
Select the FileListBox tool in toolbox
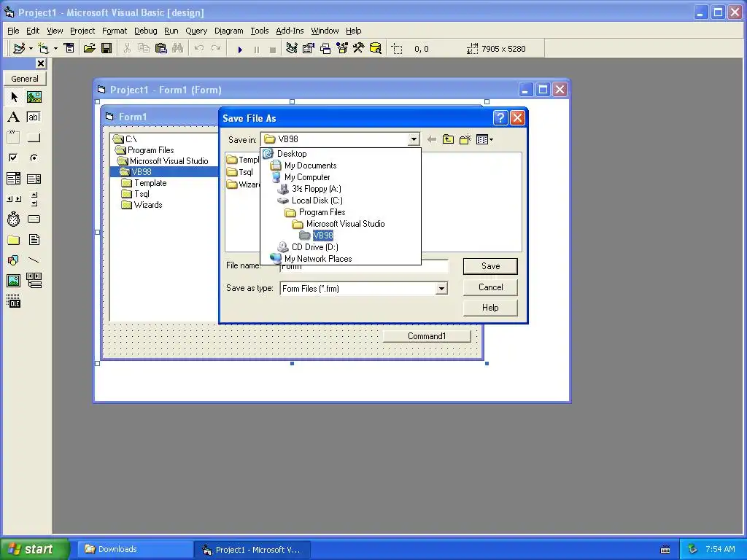pyautogui.click(x=34, y=239)
